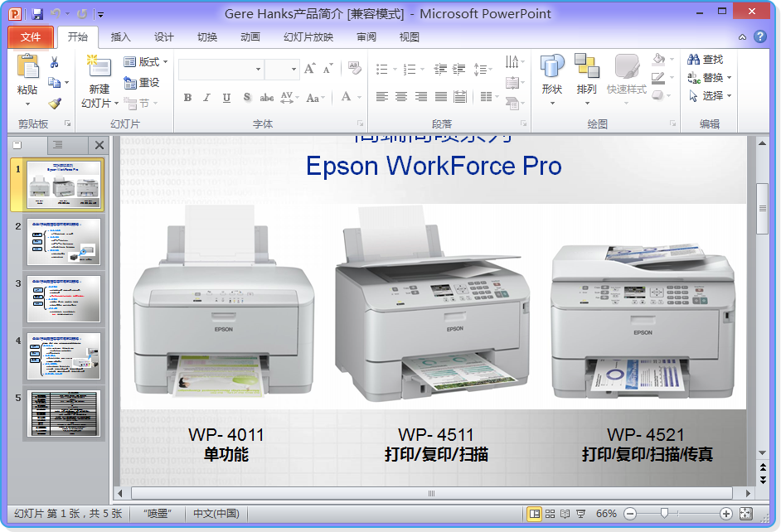Expand the Layout (版式) dropdown
Image resolution: width=781 pixels, height=532 pixels.
pos(146,62)
